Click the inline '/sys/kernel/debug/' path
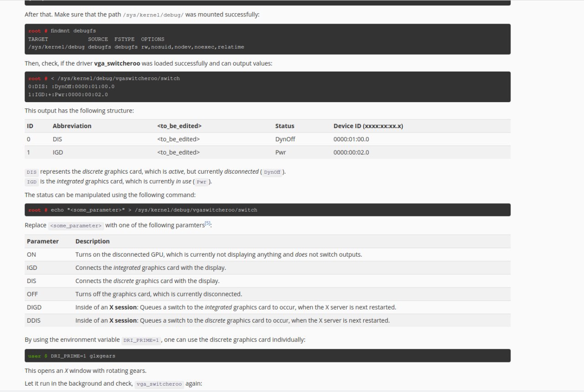 point(153,15)
